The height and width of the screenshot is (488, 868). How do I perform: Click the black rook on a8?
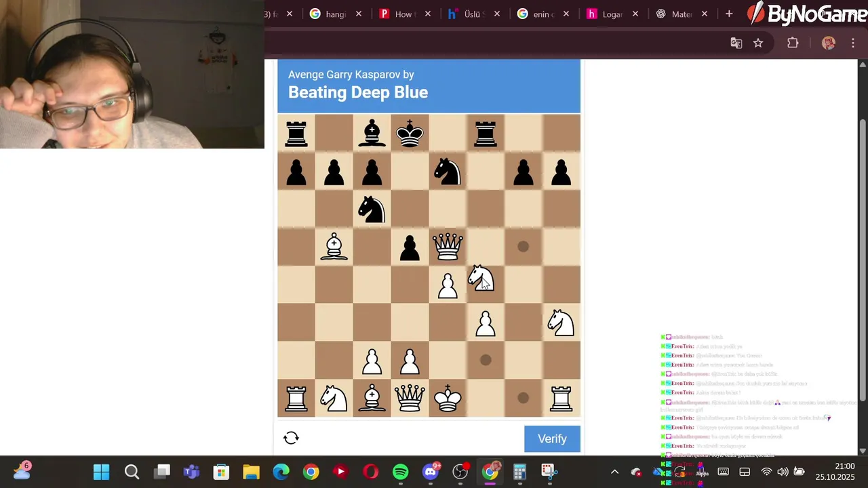pos(296,133)
